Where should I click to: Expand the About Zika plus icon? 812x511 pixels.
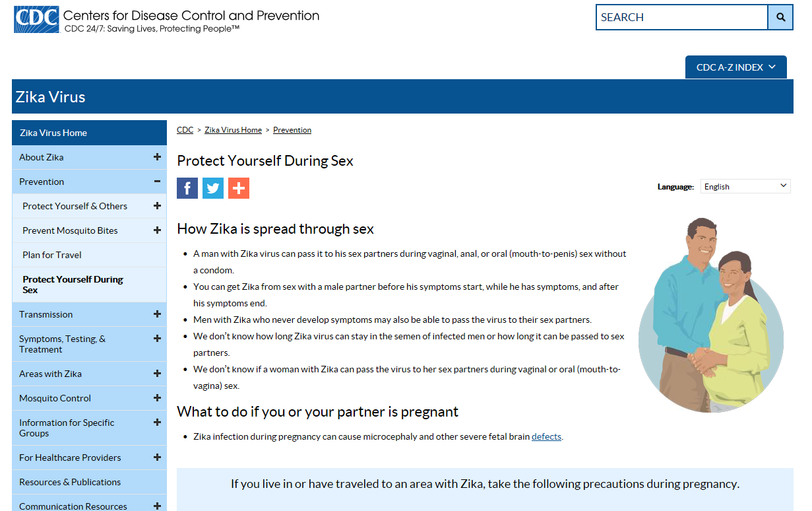tap(157, 157)
